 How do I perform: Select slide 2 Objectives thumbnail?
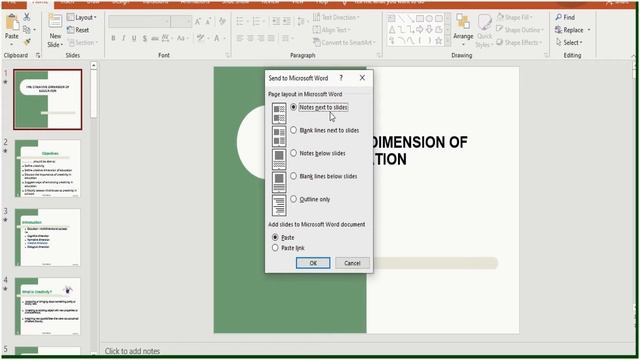[x=48, y=169]
